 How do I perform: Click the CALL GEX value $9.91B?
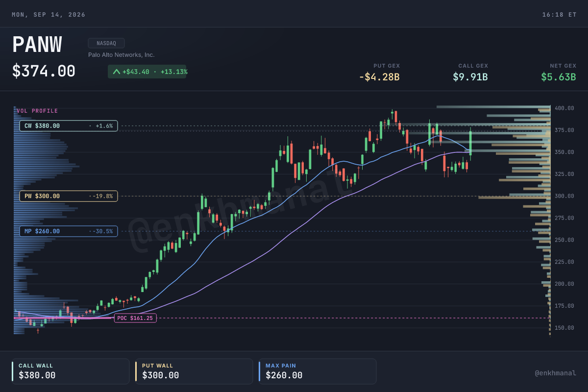pyautogui.click(x=470, y=77)
